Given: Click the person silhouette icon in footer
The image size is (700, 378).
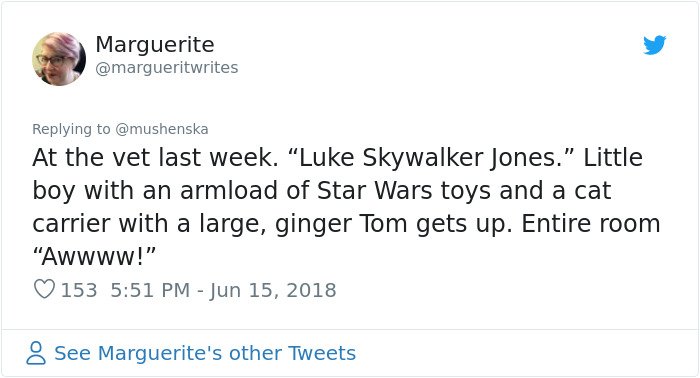Looking at the screenshot, I should [36, 353].
